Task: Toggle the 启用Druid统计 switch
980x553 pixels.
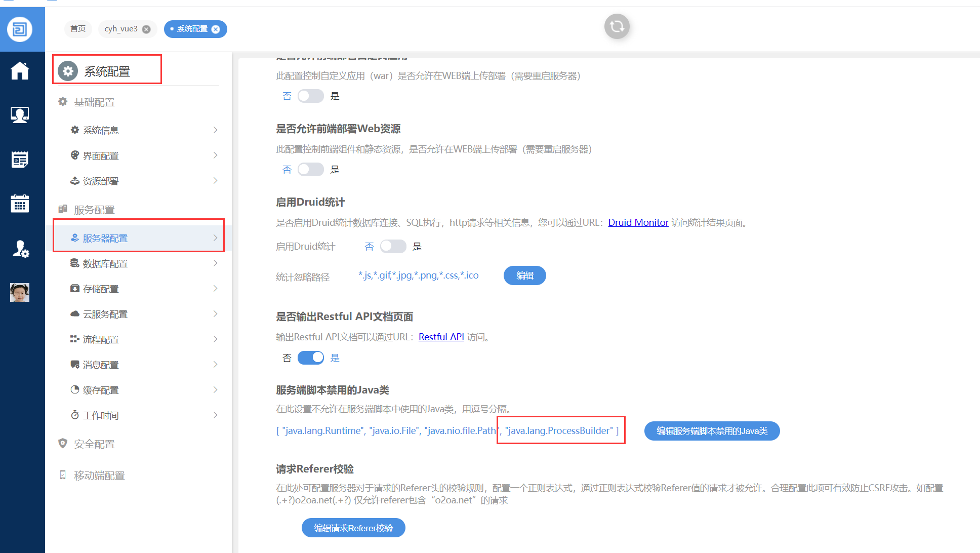Action: (x=393, y=246)
